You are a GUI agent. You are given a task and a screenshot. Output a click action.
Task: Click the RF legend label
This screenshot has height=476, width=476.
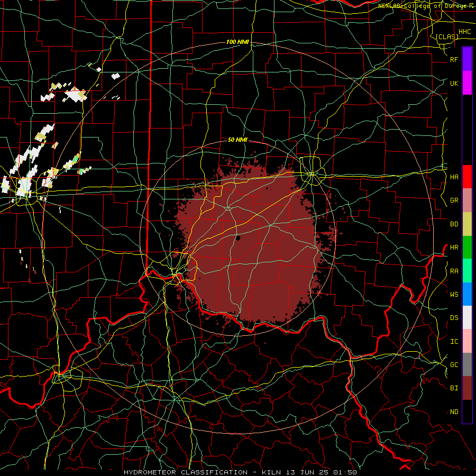coord(454,59)
